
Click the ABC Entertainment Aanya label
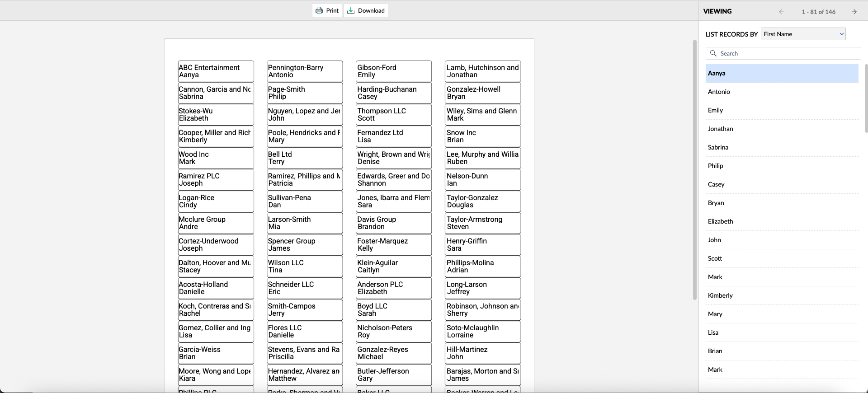click(216, 71)
